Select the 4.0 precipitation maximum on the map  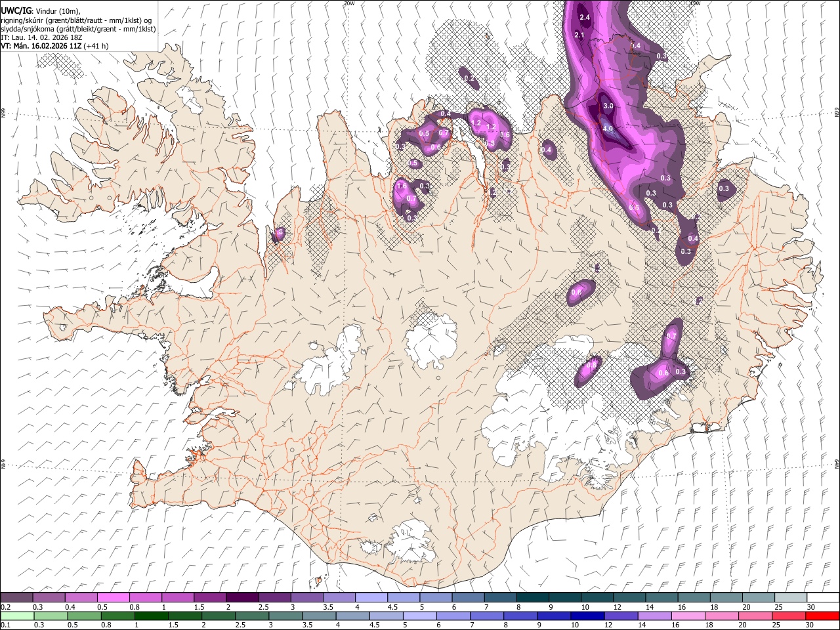[608, 129]
